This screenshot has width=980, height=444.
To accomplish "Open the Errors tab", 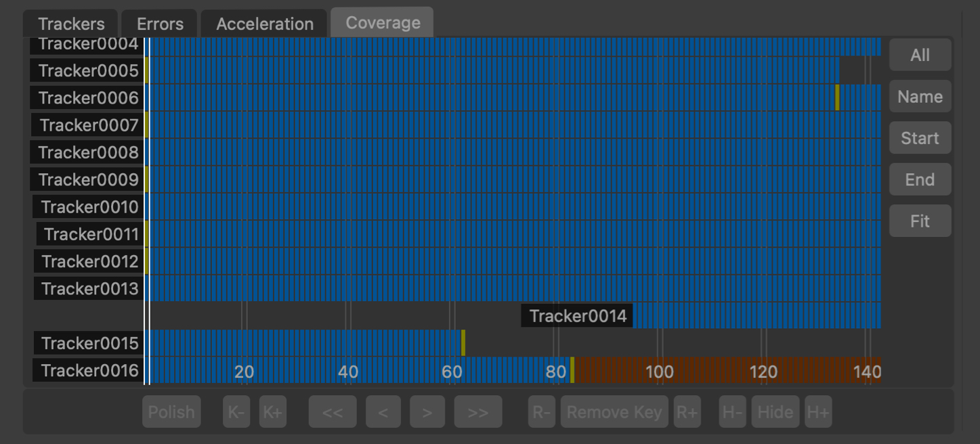I will click(x=160, y=23).
